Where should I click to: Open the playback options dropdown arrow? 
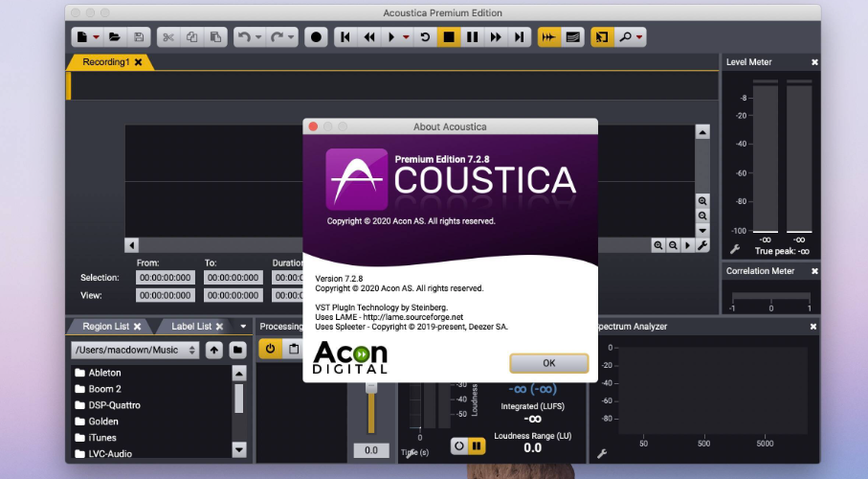pyautogui.click(x=406, y=37)
